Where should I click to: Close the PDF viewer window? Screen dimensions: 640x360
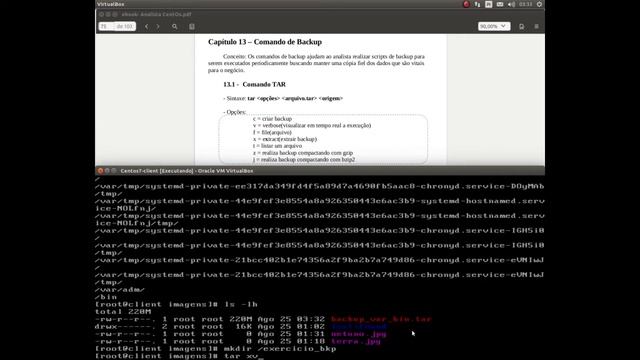pyautogui.click(x=101, y=14)
